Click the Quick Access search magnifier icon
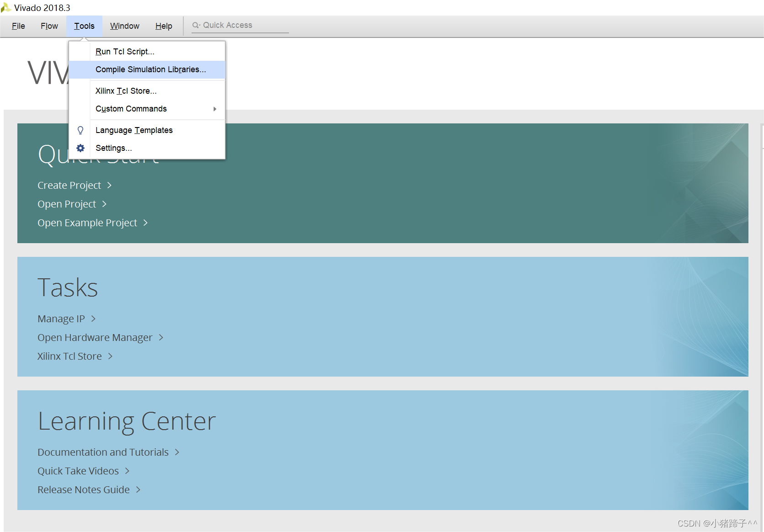Viewport: 764px width, 532px height. pos(196,25)
